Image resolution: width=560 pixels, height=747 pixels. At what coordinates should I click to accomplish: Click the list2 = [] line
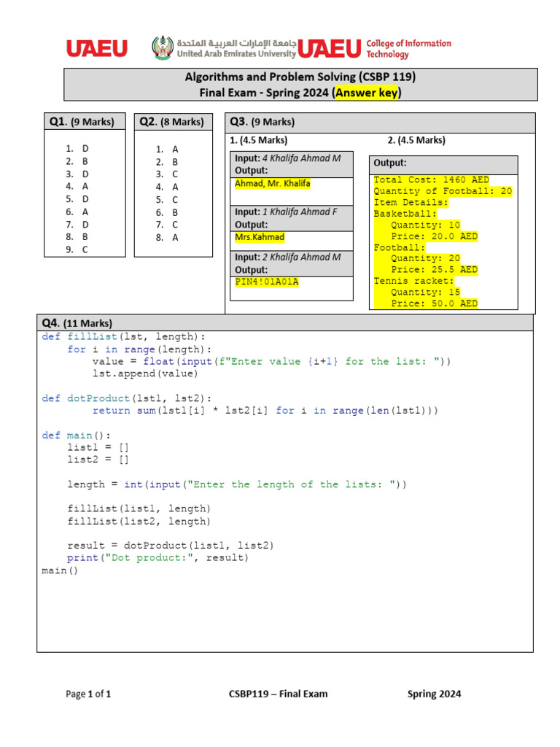point(98,460)
